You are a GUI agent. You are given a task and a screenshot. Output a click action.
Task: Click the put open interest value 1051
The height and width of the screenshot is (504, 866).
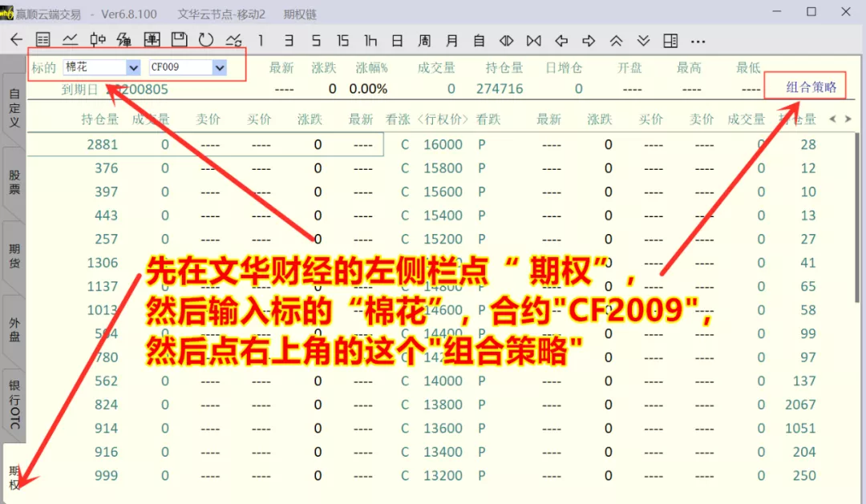tap(800, 429)
